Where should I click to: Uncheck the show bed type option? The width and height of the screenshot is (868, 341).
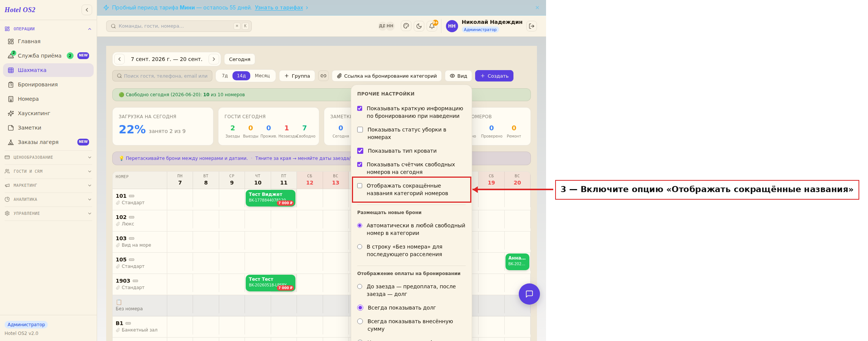tap(360, 151)
